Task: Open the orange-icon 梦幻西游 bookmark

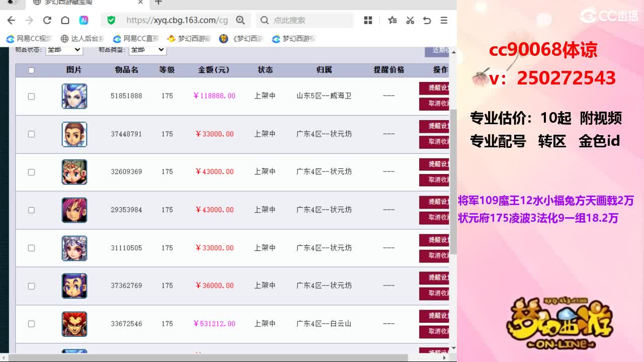Action: point(189,39)
